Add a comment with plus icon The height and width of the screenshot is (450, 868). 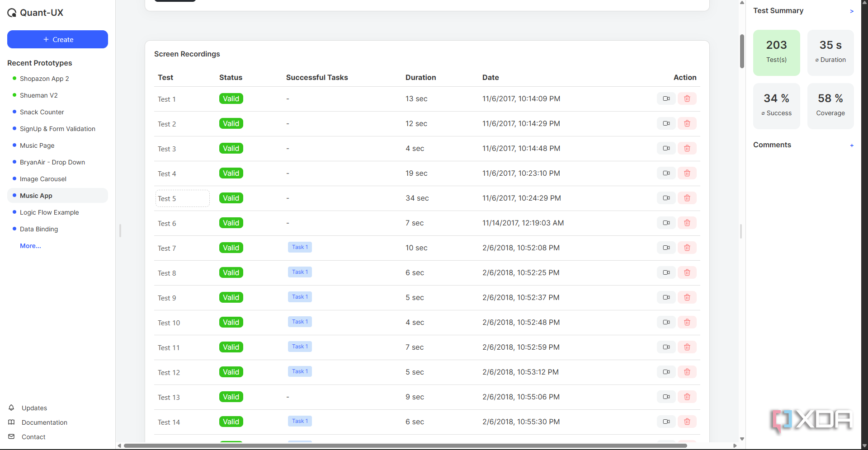click(x=852, y=145)
